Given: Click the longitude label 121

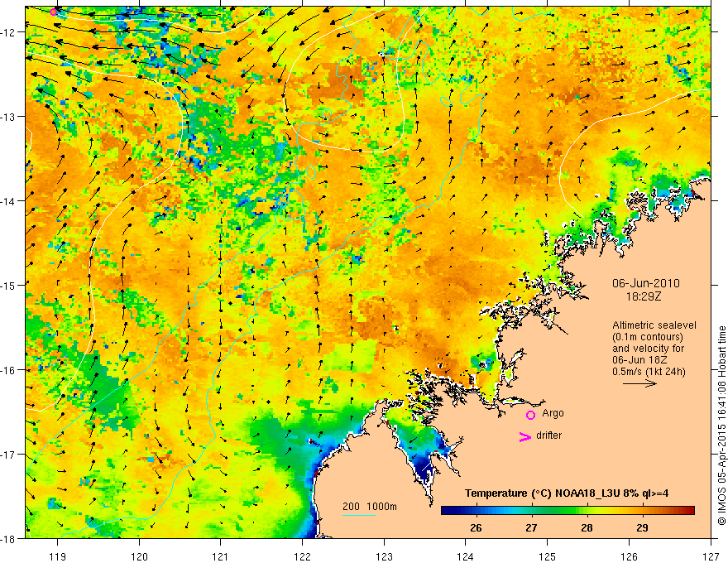Looking at the screenshot, I should tap(221, 556).
